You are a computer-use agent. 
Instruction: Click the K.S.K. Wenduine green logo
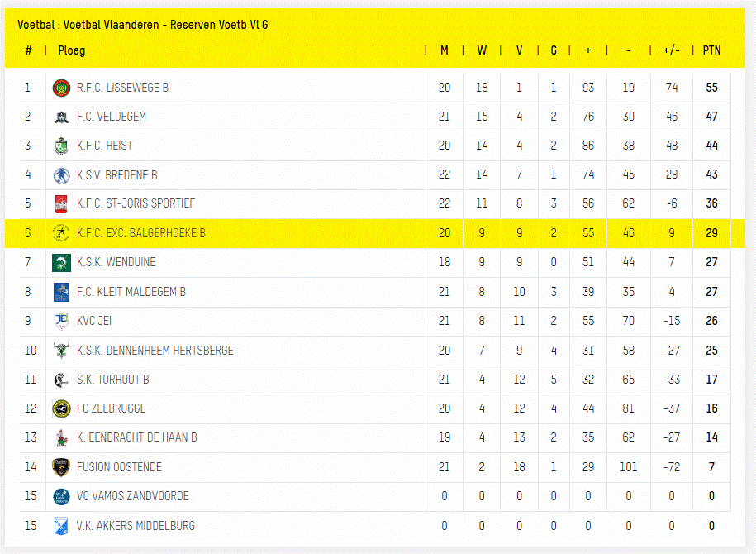(x=61, y=263)
